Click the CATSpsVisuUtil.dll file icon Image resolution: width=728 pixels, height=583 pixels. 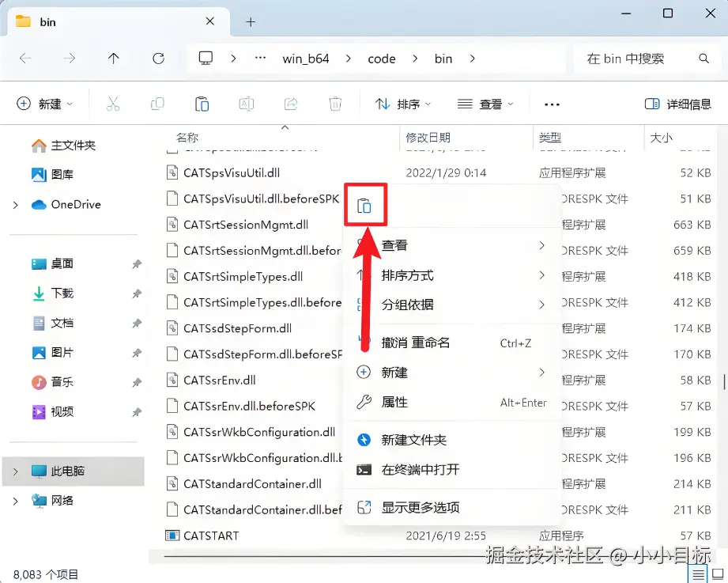[x=172, y=172]
